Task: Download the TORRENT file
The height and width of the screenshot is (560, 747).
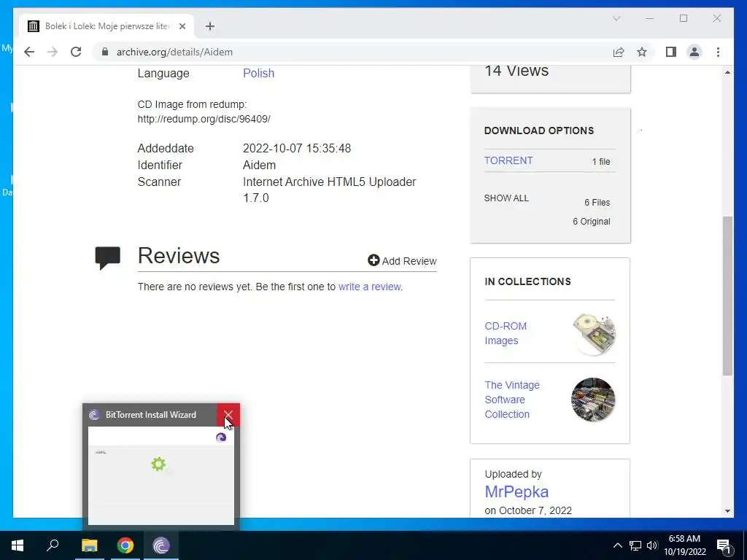Action: (x=508, y=160)
